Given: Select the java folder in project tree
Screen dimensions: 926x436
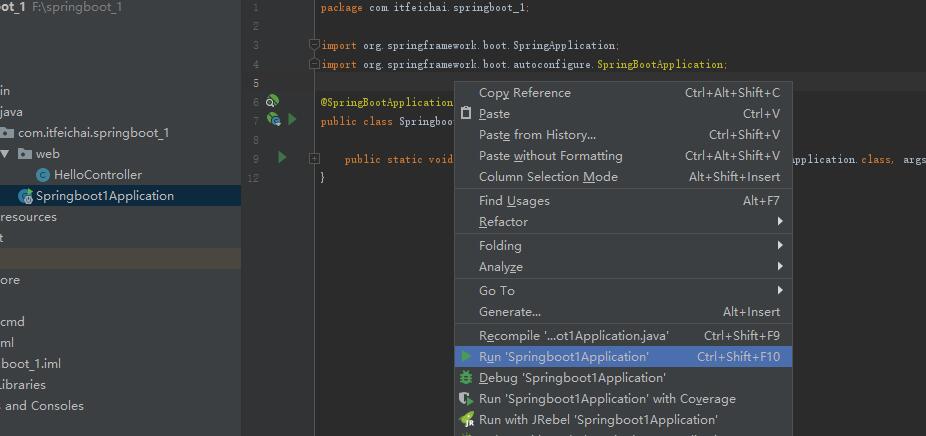Looking at the screenshot, I should pos(11,112).
